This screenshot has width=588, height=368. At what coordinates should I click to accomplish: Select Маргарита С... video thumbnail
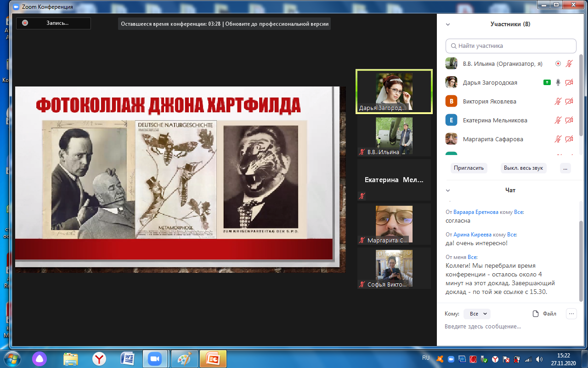point(394,224)
